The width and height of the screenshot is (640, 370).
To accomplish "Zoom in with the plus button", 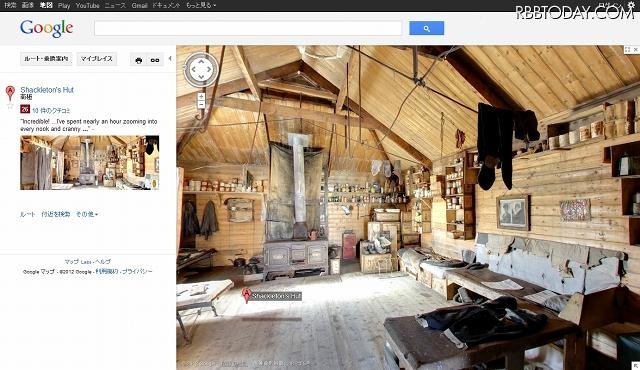I will pos(201,97).
